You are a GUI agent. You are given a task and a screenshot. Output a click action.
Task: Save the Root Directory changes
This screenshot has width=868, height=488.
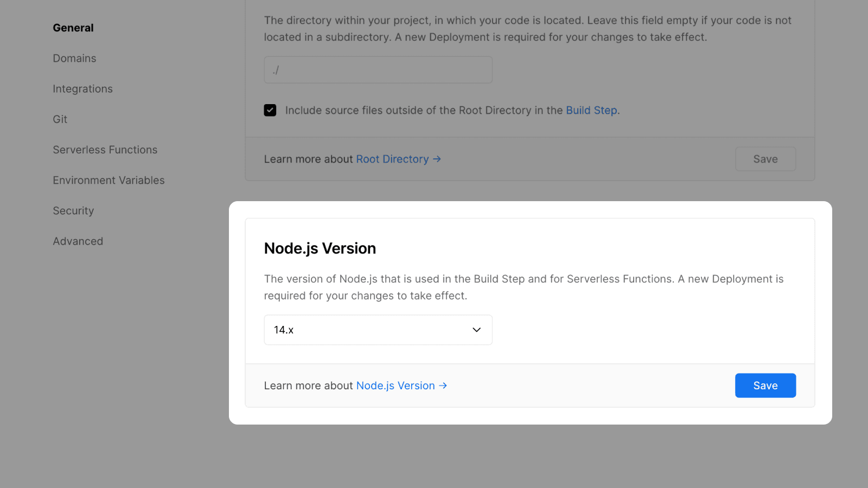tap(765, 158)
